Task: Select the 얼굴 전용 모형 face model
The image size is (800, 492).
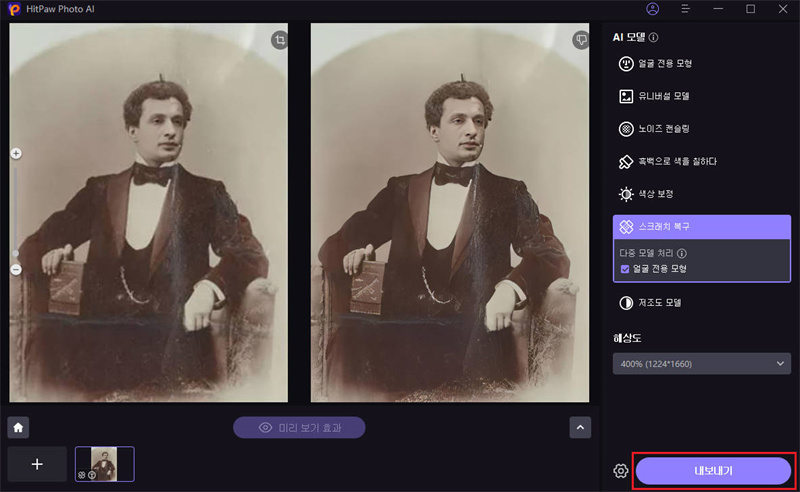Action: [655, 64]
